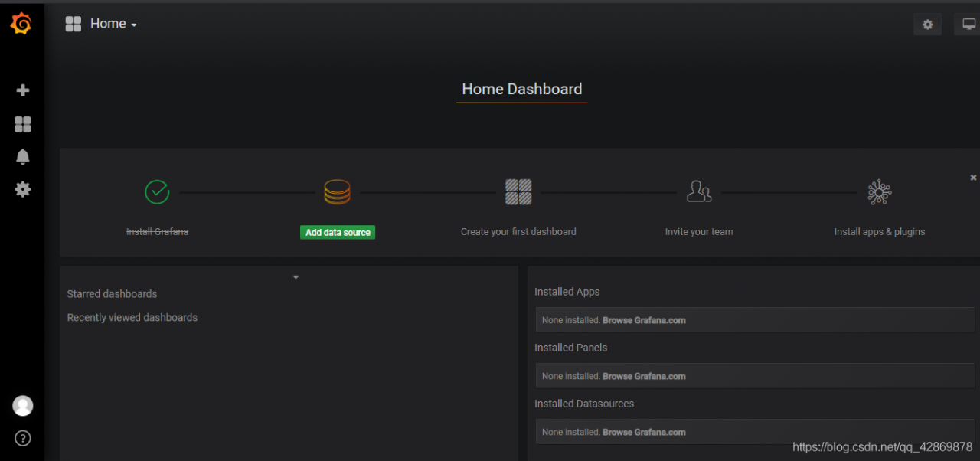Click the Installed Apps heading
The image size is (980, 461).
(567, 292)
